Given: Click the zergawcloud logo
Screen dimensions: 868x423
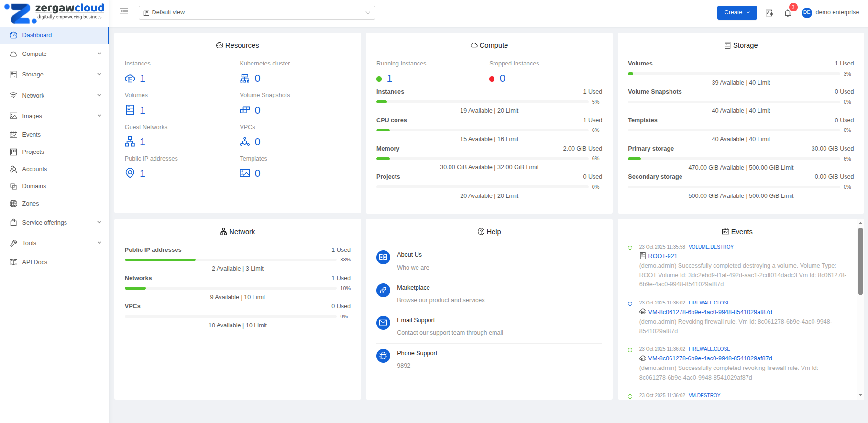Looking at the screenshot, I should click(54, 13).
